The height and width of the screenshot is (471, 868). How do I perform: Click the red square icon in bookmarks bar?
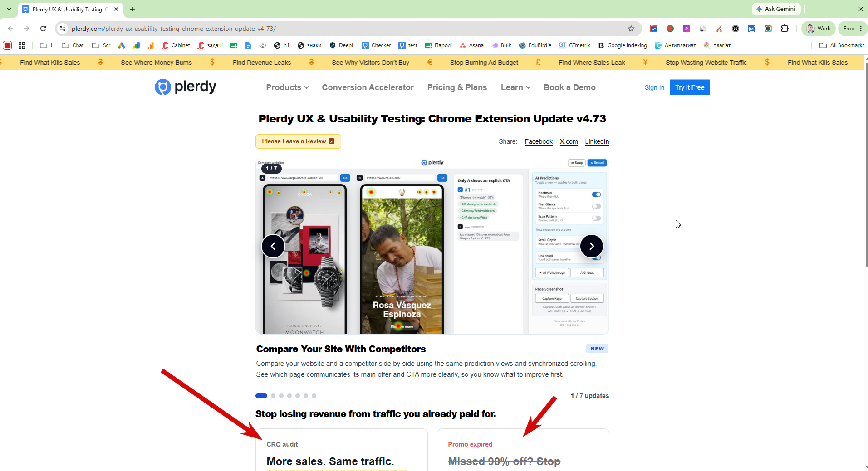click(x=7, y=45)
